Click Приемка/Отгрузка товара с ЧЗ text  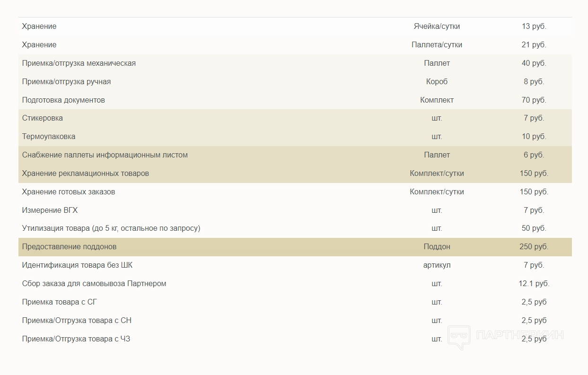pos(76,339)
